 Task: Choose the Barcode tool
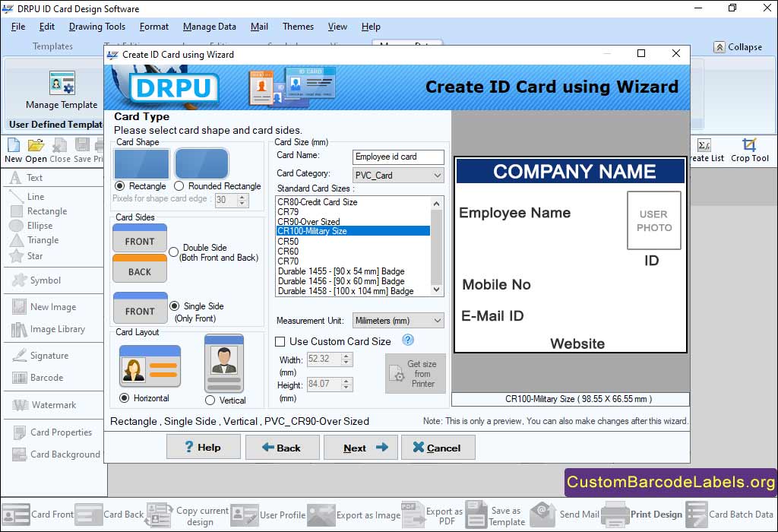[x=38, y=378]
